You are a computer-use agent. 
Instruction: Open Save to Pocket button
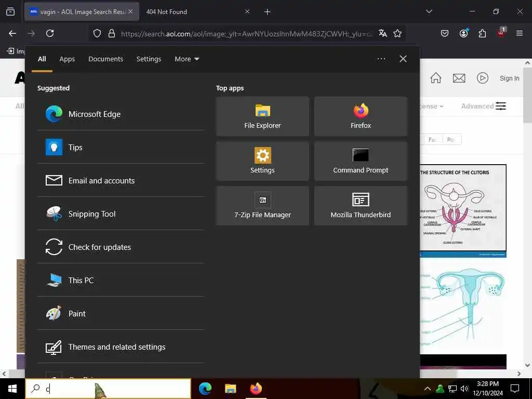[445, 33]
